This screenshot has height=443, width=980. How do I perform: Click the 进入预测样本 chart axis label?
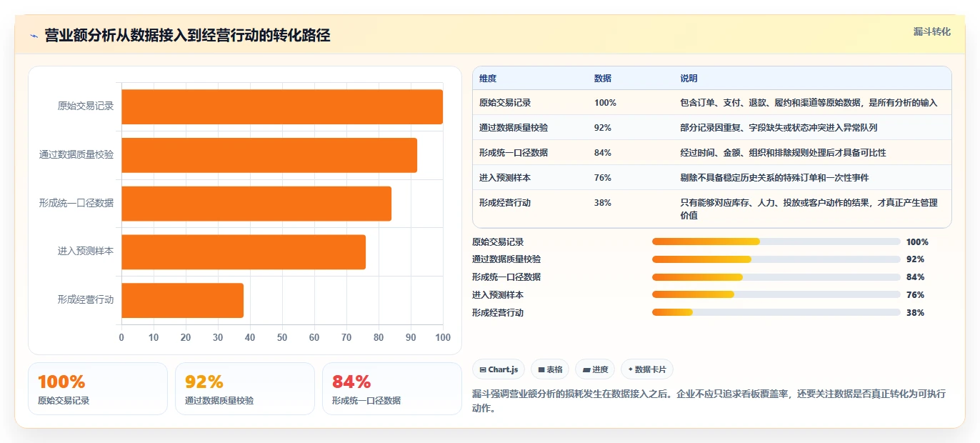(86, 252)
